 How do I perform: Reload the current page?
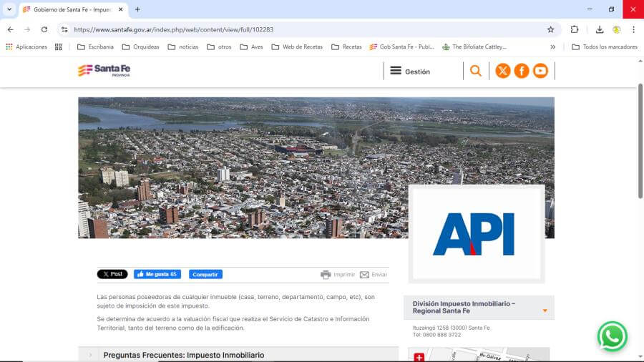pos(44,29)
